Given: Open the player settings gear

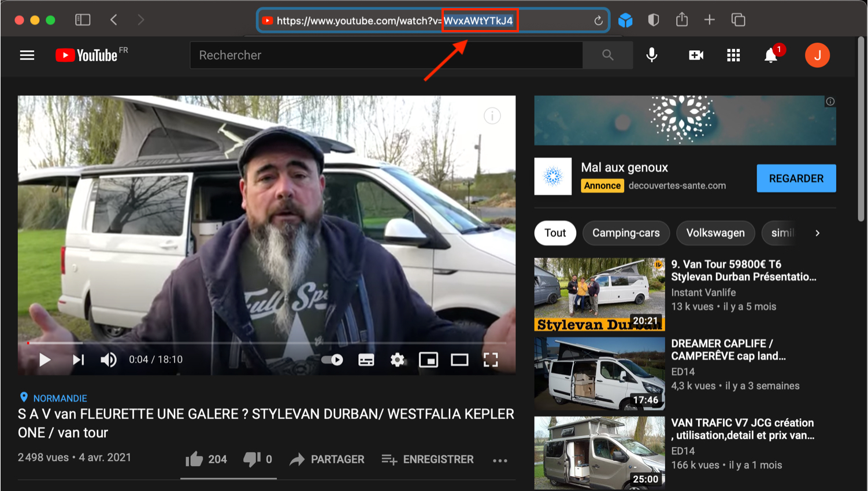Looking at the screenshot, I should pos(397,360).
